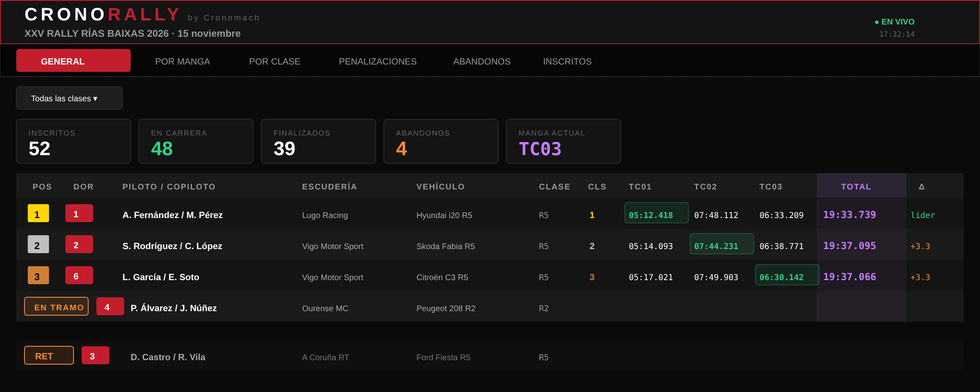
Task: Click red bib number 4 badge
Action: [110, 306]
